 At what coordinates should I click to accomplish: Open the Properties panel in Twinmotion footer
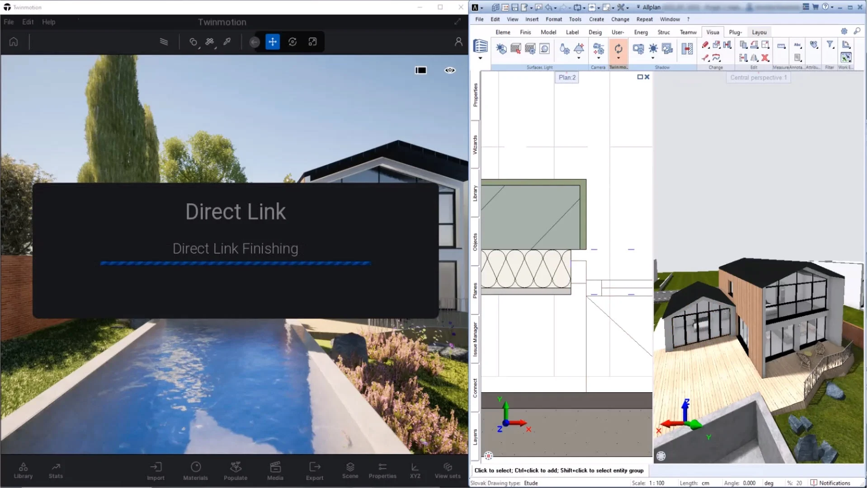[382, 470]
